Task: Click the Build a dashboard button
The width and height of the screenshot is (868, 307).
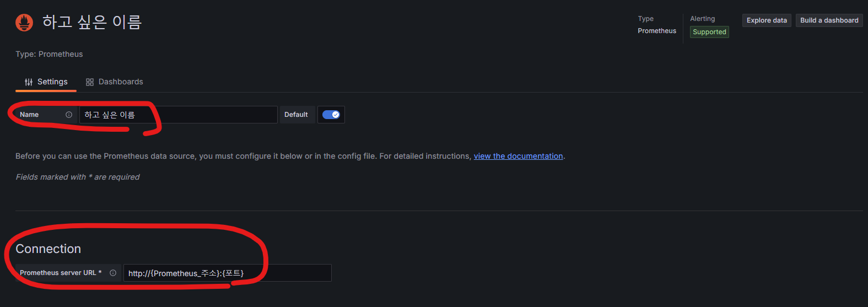Action: [x=829, y=20]
